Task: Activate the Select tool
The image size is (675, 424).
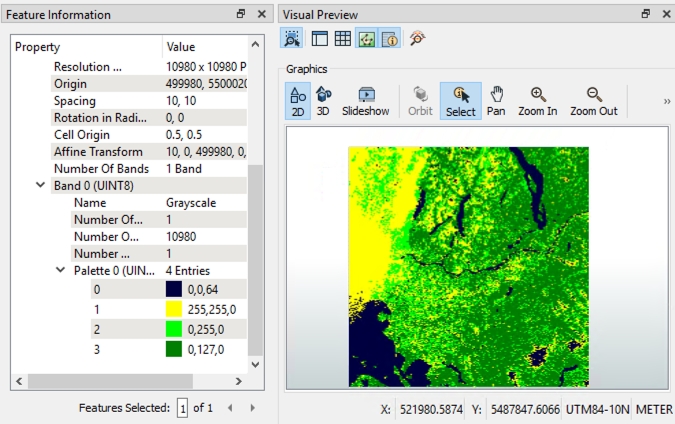Action: click(x=461, y=101)
